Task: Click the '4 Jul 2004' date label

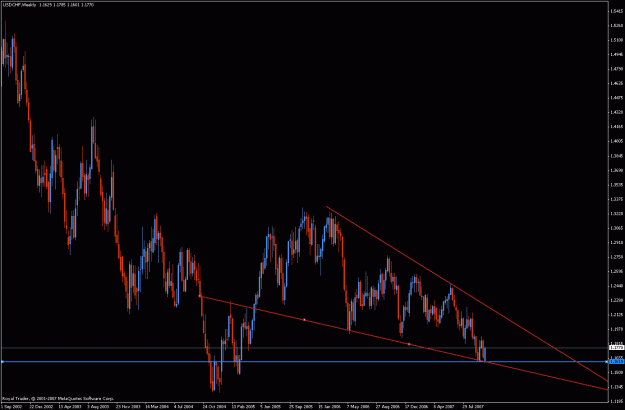Action: tap(185, 407)
